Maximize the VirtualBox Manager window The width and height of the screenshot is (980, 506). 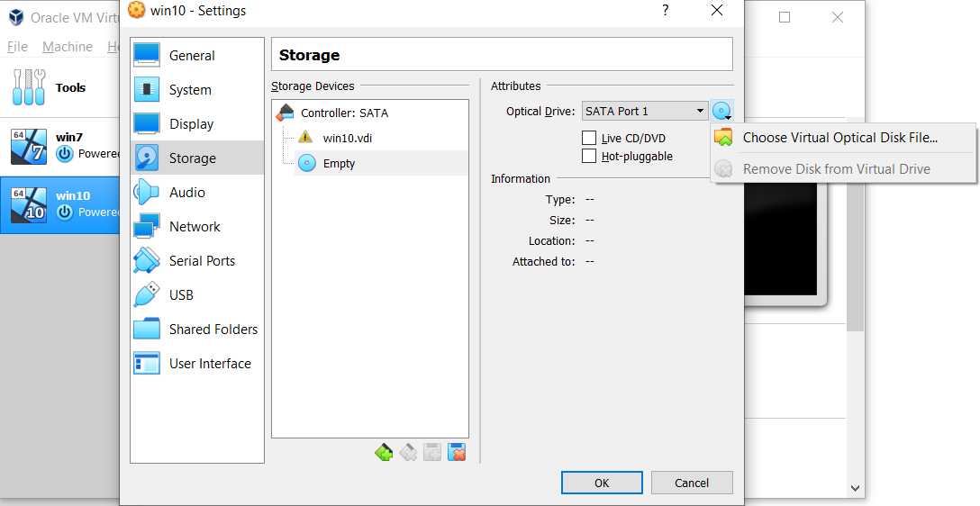tap(785, 17)
